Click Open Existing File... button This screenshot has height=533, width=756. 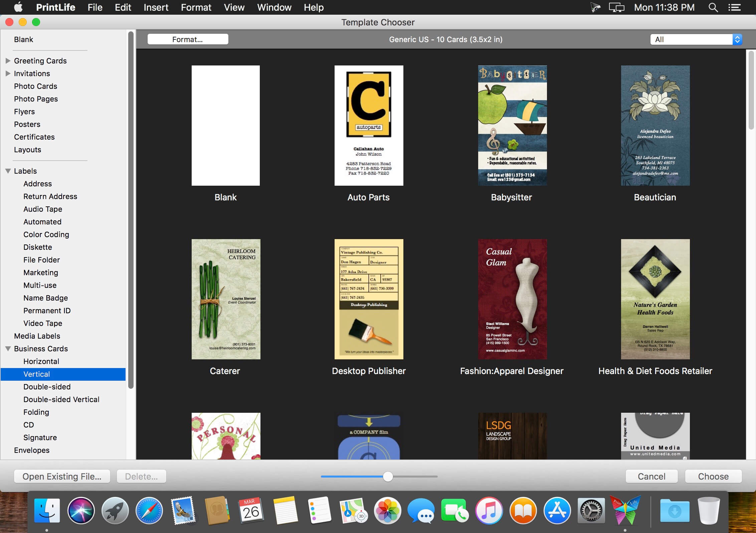[62, 476]
